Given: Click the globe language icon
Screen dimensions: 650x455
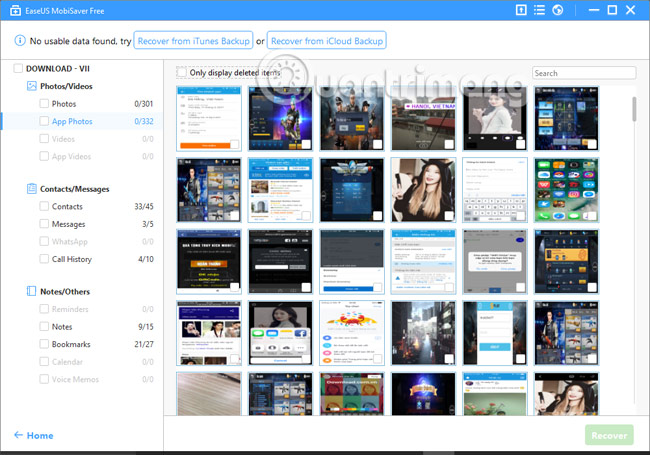Looking at the screenshot, I should (x=557, y=10).
